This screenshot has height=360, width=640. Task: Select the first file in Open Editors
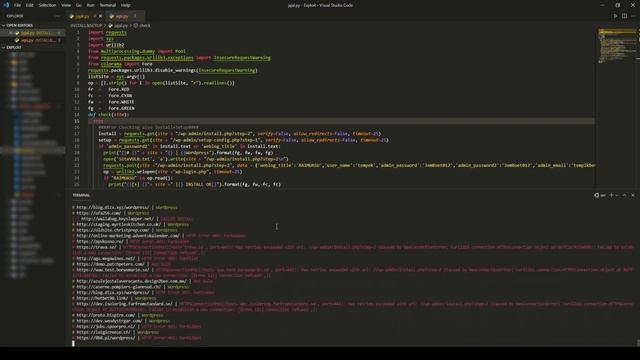(x=33, y=33)
